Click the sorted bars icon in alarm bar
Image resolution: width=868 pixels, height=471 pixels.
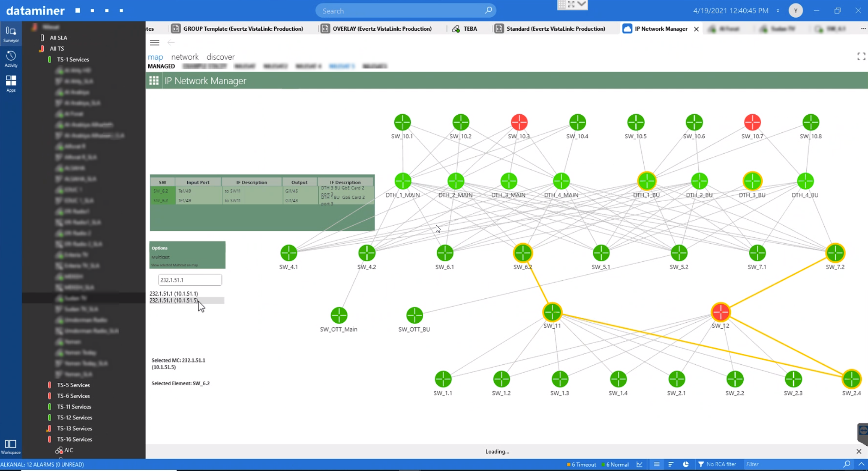coord(671,464)
